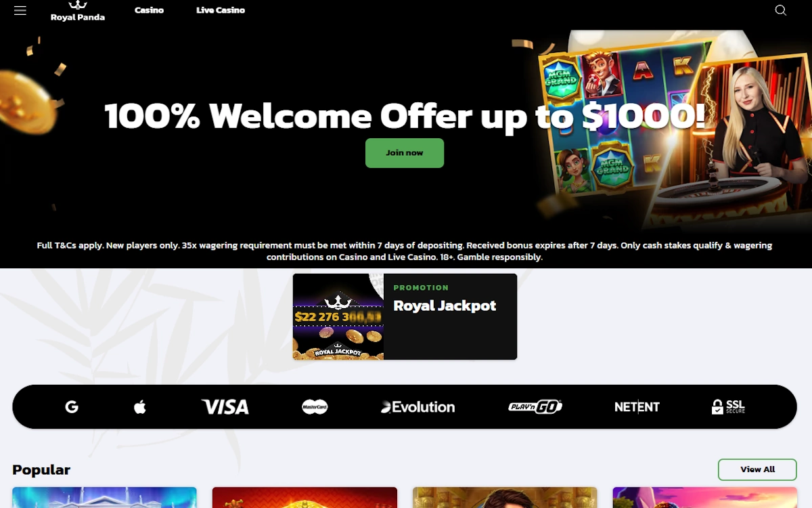Viewport: 812px width, 508px height.
Task: Open the Royal Jackpot promotion title
Action: point(445,306)
